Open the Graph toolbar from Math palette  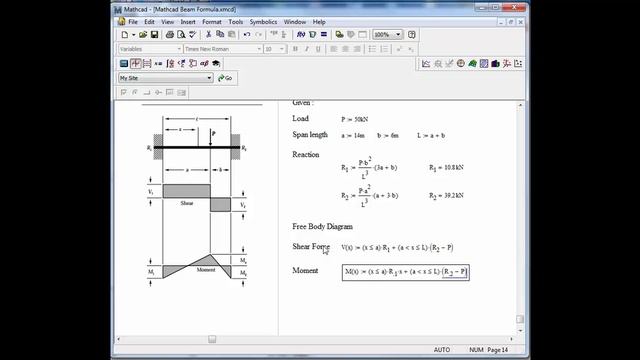point(135,64)
